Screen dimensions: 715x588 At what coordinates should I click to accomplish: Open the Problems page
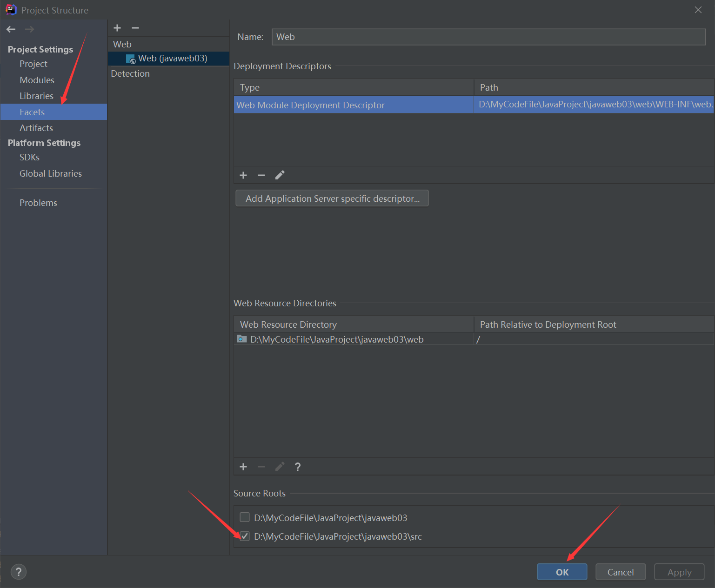[39, 203]
